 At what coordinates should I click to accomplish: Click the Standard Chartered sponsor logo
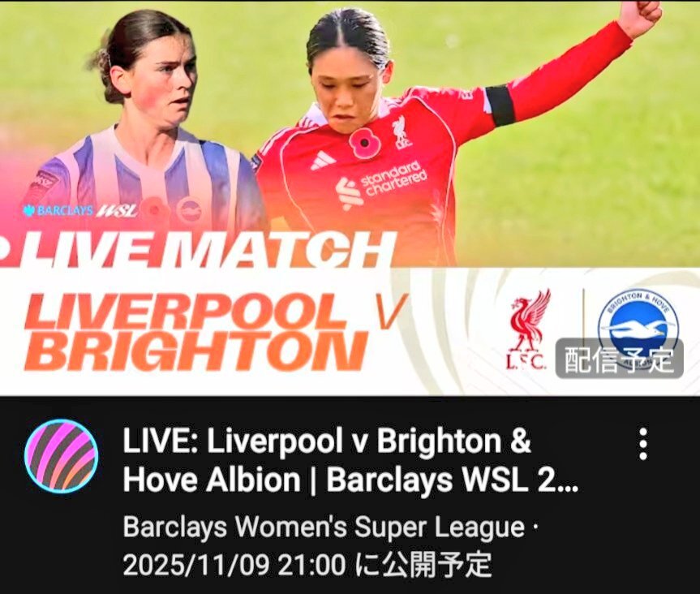click(x=380, y=184)
